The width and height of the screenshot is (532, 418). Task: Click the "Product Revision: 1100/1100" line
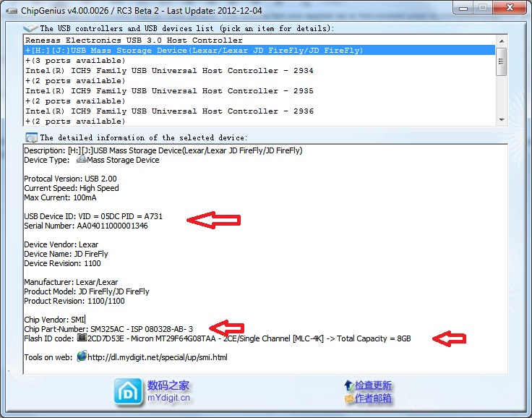[x=74, y=301]
